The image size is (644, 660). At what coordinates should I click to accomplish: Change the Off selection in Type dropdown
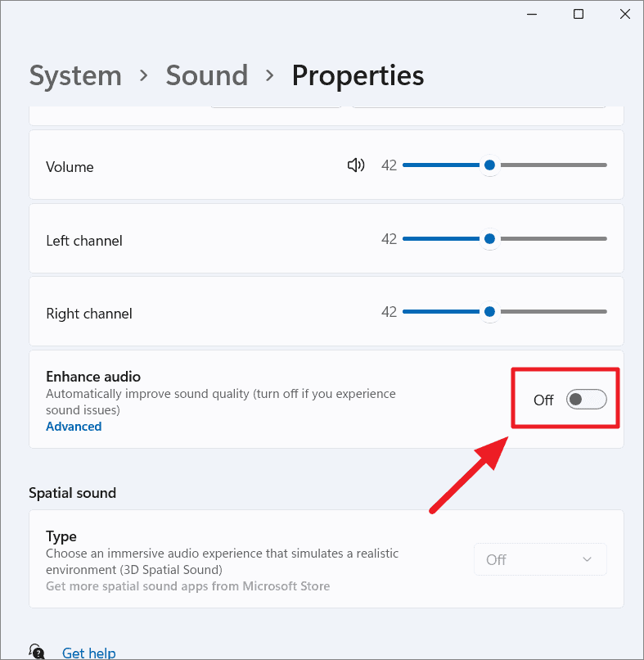540,558
